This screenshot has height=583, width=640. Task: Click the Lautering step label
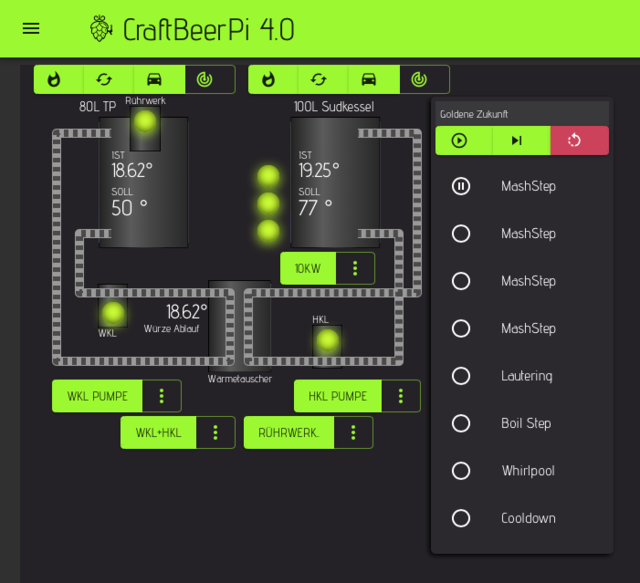tap(527, 376)
